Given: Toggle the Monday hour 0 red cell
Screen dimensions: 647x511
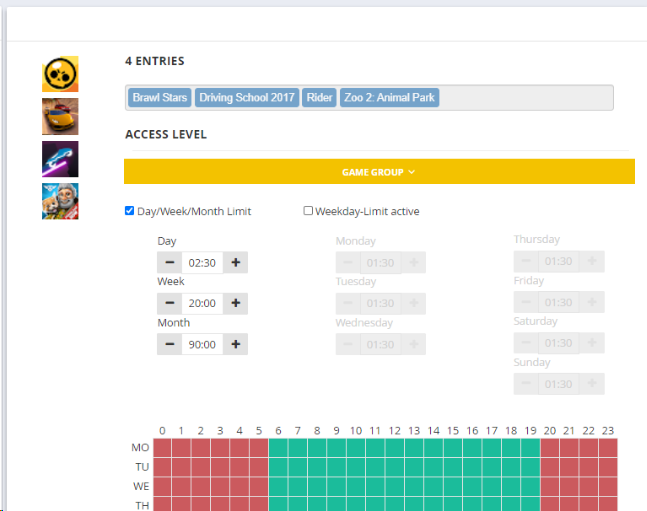Looking at the screenshot, I should 162,448.
